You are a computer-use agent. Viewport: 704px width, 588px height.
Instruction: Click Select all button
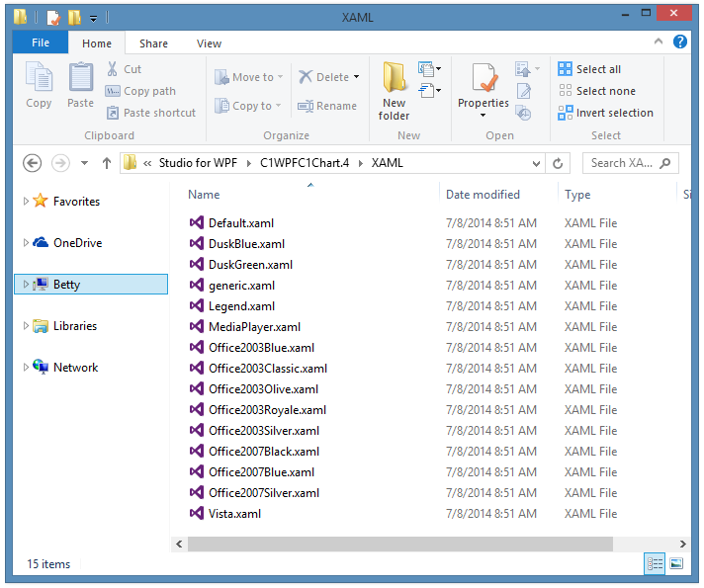click(x=590, y=69)
